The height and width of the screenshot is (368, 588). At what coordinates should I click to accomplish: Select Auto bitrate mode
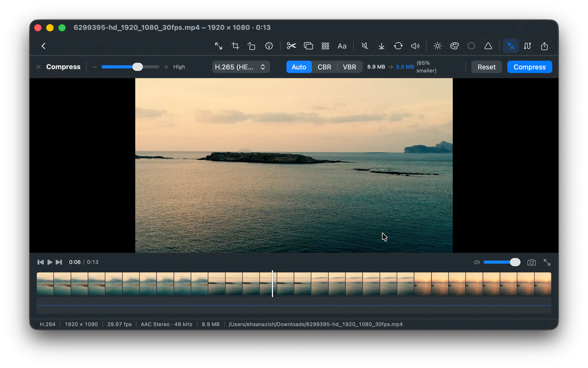coord(299,67)
